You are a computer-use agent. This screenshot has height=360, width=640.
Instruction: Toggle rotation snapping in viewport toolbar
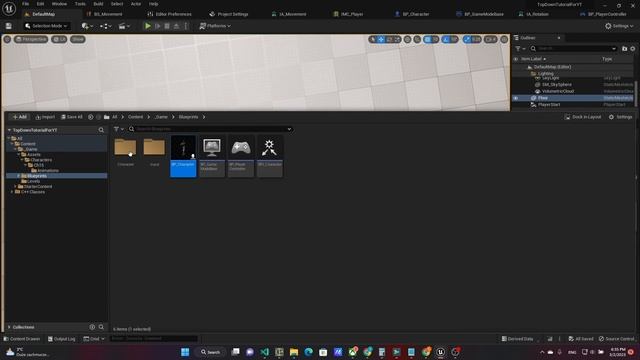tap(446, 40)
